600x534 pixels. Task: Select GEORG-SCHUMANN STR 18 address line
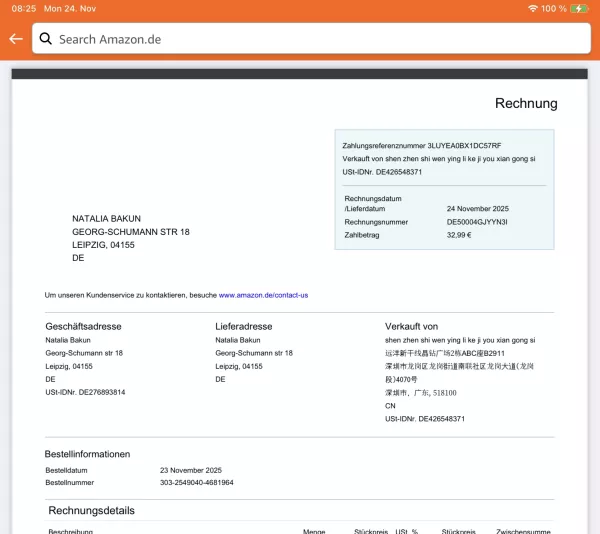click(131, 232)
